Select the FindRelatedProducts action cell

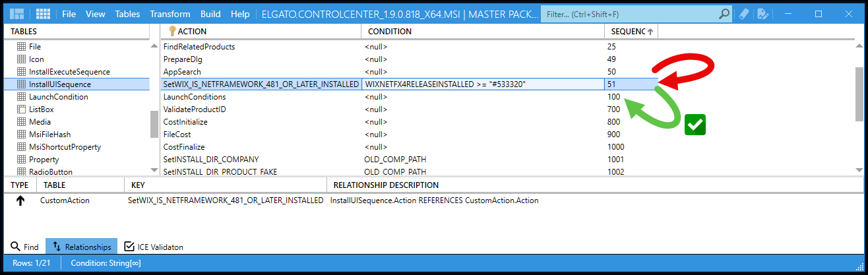[261, 47]
